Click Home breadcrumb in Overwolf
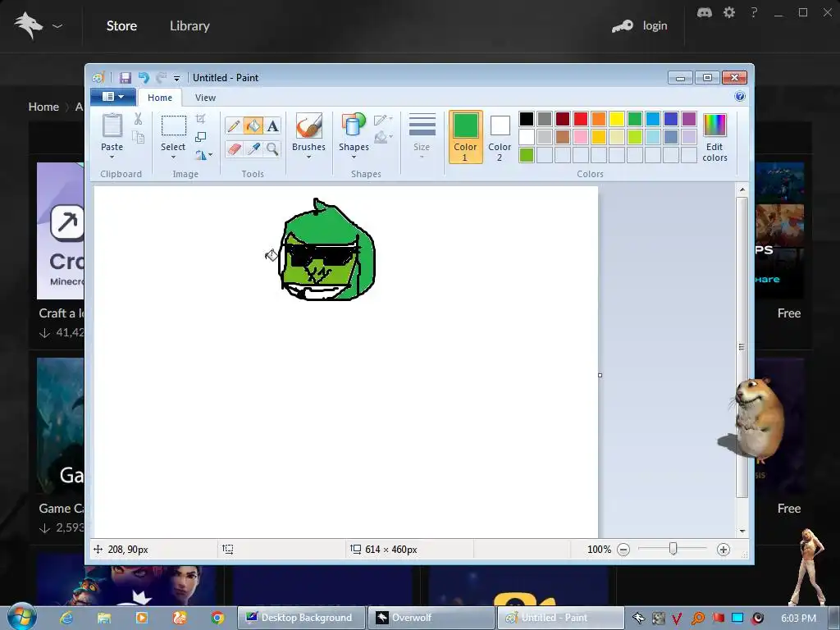The height and width of the screenshot is (630, 840). [x=43, y=107]
